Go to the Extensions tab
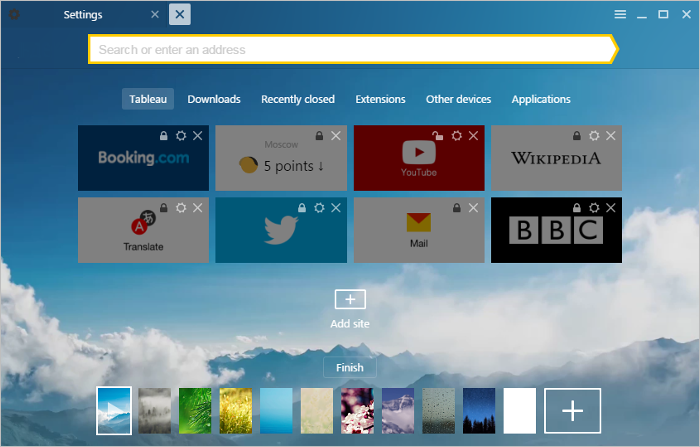Image resolution: width=700 pixels, height=447 pixels. pos(380,99)
